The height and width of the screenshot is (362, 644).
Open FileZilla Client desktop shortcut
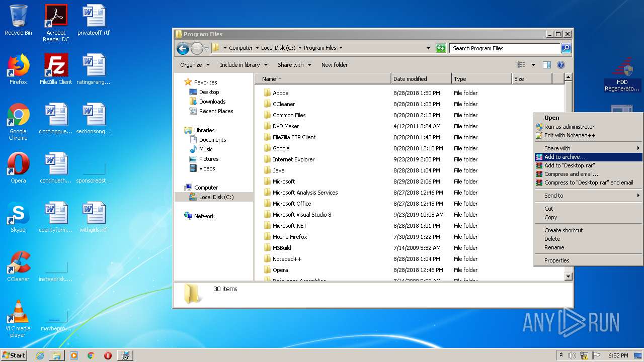tap(56, 69)
